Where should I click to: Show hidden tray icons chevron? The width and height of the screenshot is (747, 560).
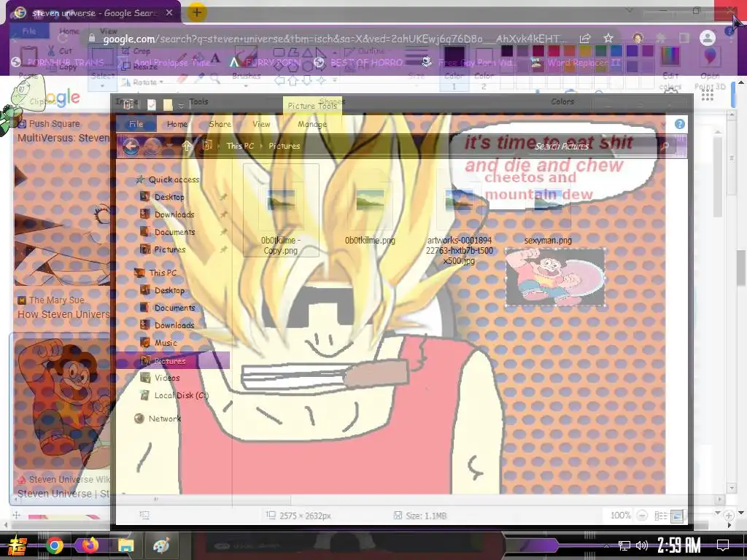click(606, 545)
